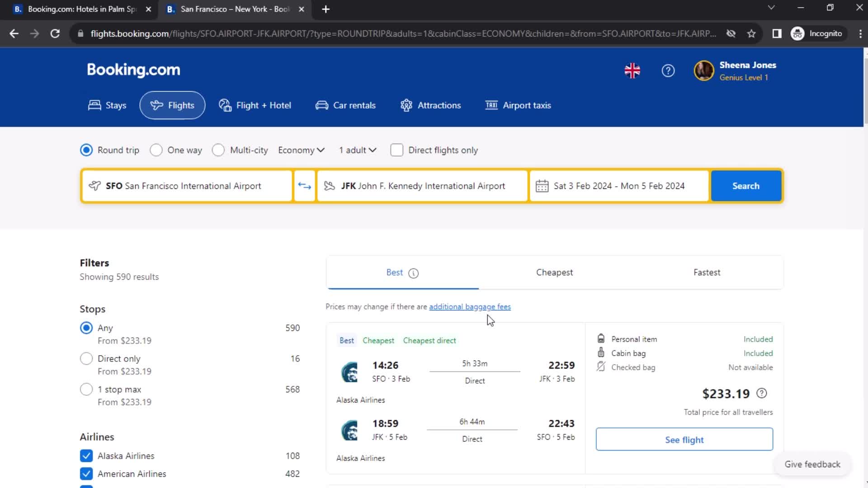
Task: Bookmark this page with the star icon
Action: pos(751,33)
